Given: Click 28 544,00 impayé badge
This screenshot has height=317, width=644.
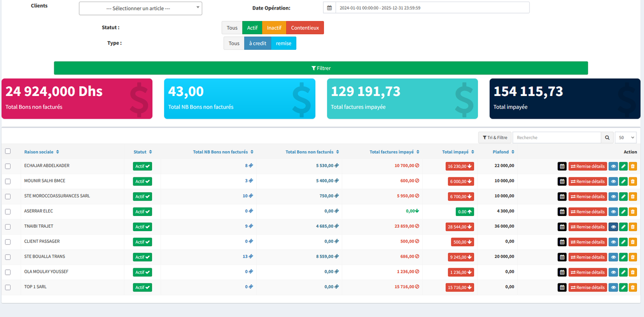Looking at the screenshot, I should (460, 227).
